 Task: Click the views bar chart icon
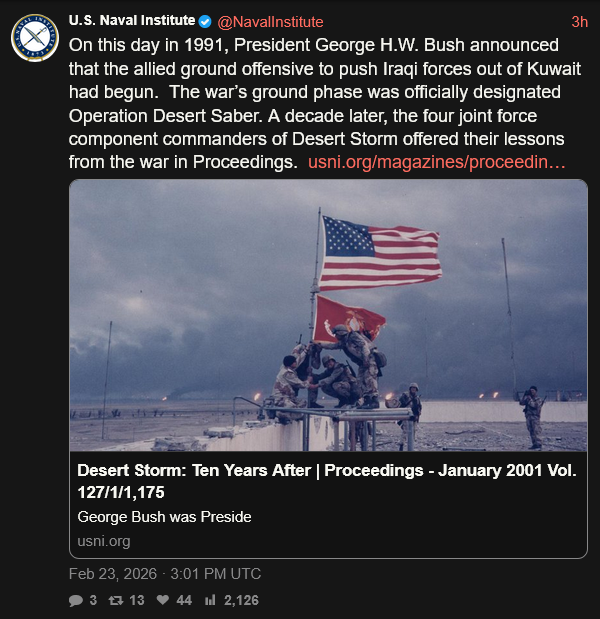coord(210,601)
